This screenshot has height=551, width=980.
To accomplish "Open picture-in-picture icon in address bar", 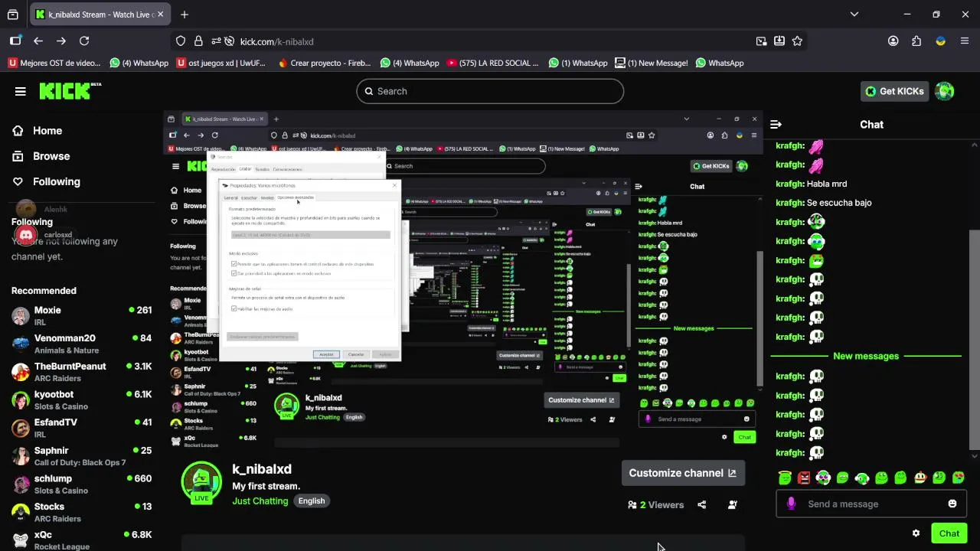I will [761, 41].
